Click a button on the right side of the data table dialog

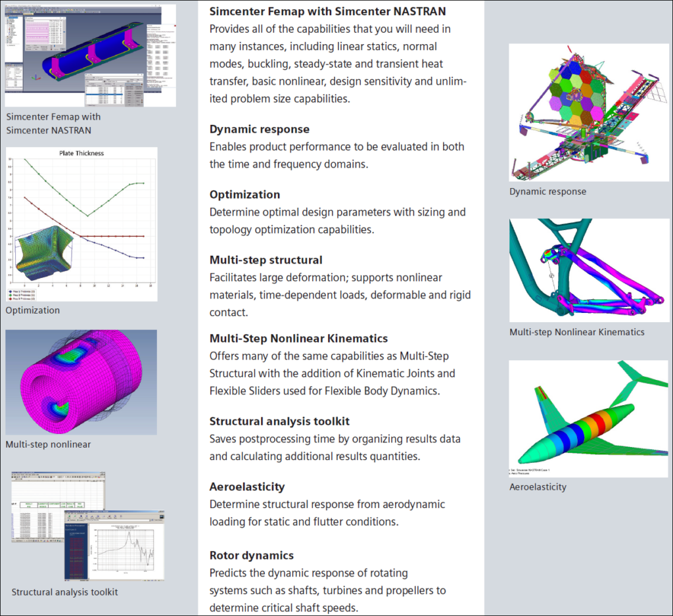coord(131,85)
